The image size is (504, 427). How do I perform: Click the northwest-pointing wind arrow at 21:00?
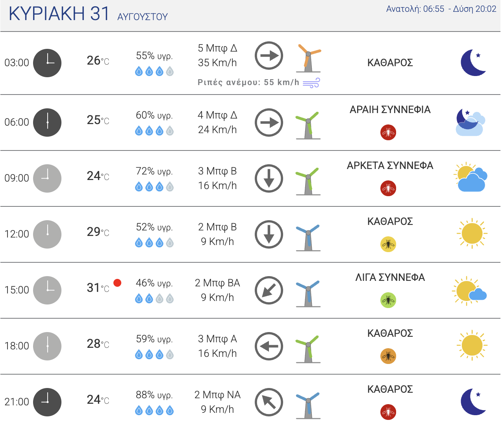(269, 402)
